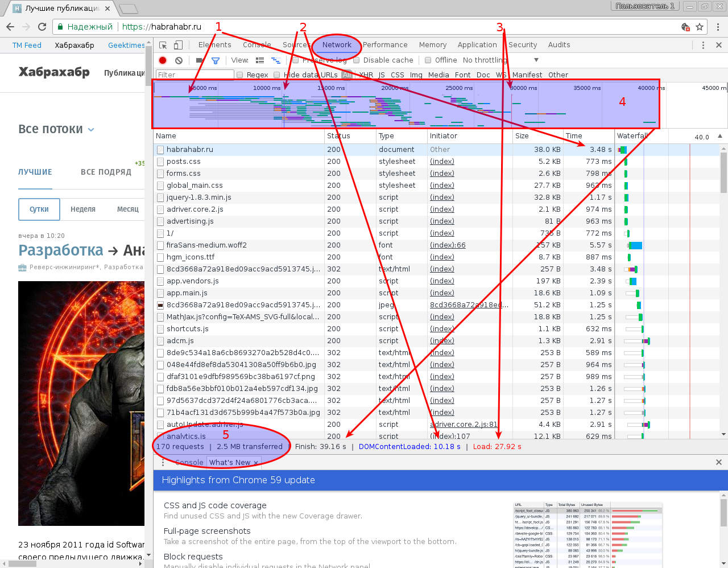Filter requests by Manifest type

[527, 75]
